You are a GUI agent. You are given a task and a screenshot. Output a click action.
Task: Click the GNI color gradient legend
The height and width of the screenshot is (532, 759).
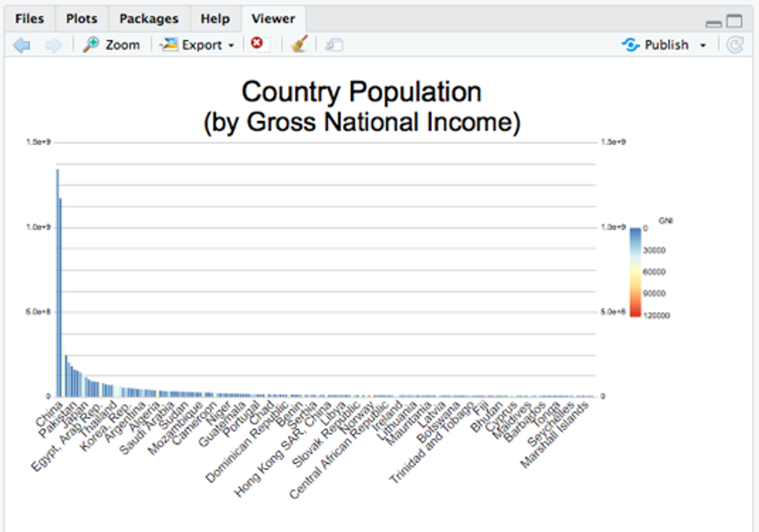click(x=635, y=272)
